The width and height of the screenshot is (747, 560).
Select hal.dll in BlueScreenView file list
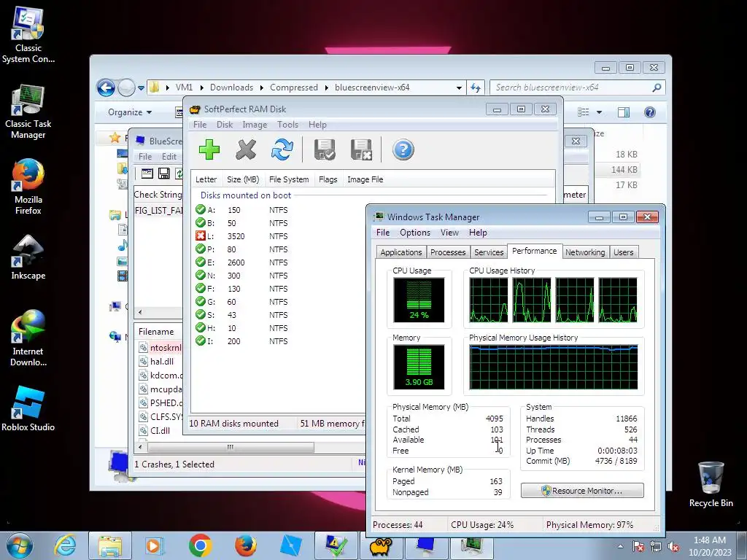(x=160, y=362)
